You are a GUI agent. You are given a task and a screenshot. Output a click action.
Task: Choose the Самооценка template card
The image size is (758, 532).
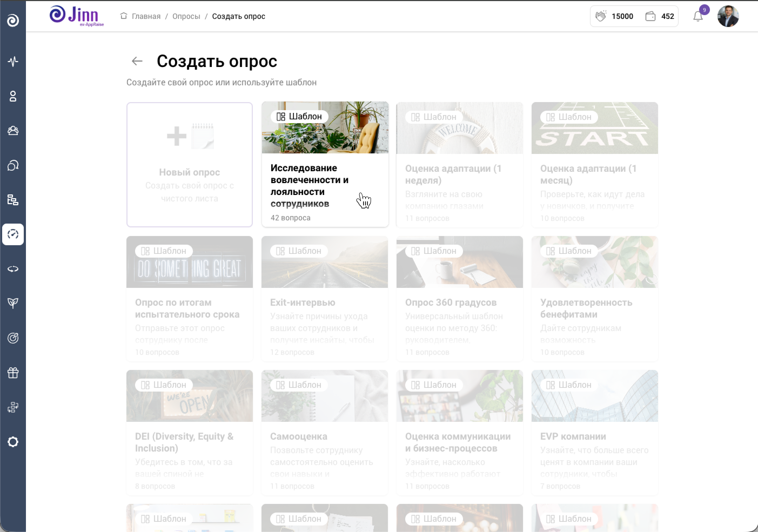pos(324,432)
